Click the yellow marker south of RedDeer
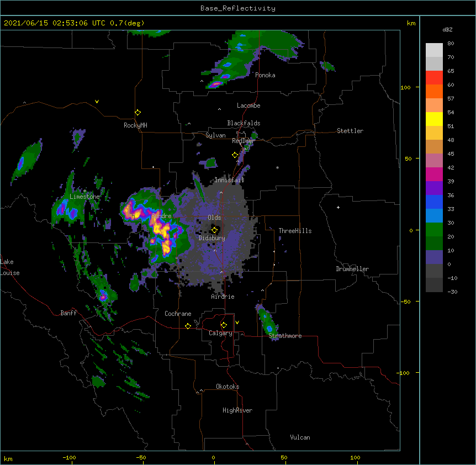The image size is (476, 465). 235,155
